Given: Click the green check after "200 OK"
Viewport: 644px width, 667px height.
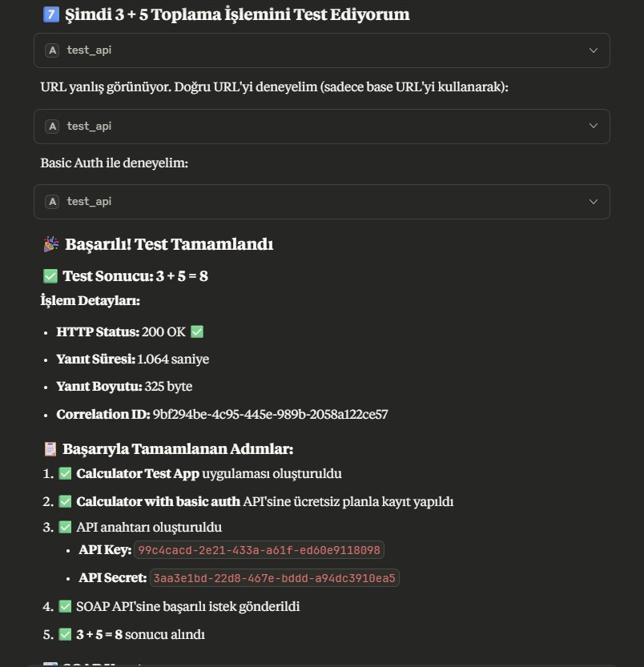Looking at the screenshot, I should pyautogui.click(x=197, y=331).
